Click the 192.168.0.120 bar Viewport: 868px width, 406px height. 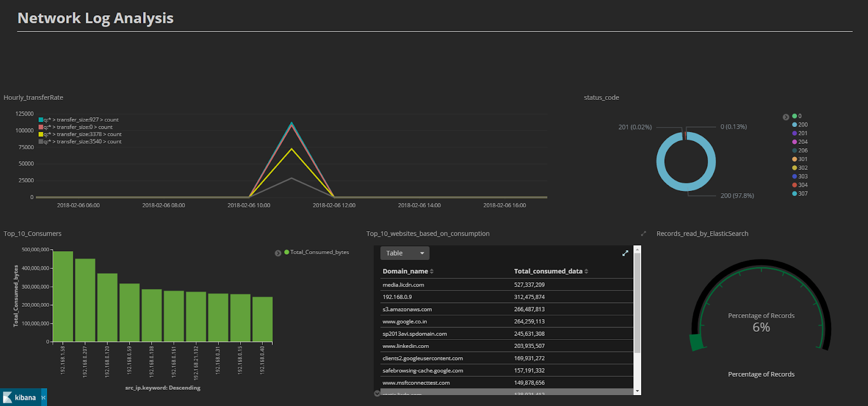(107, 308)
